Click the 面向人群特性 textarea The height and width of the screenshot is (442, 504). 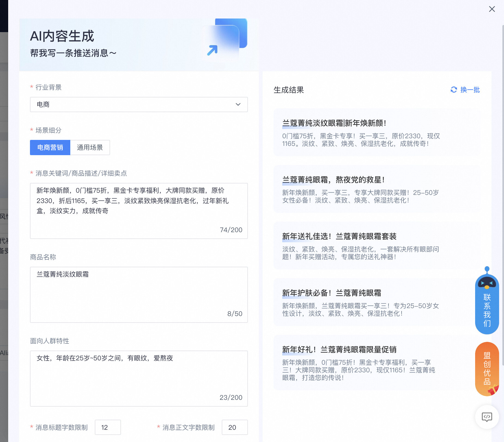point(139,379)
